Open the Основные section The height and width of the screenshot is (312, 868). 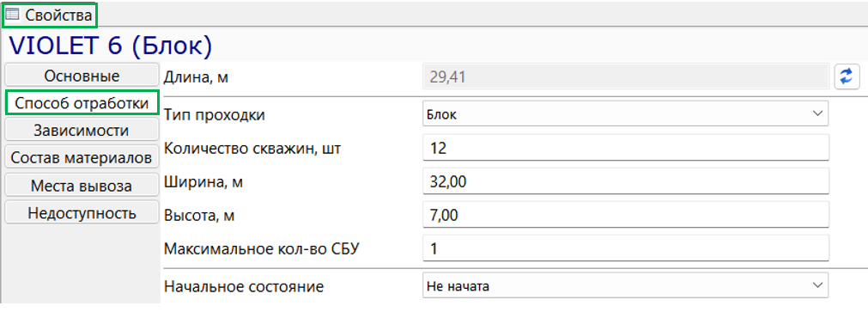tap(82, 76)
